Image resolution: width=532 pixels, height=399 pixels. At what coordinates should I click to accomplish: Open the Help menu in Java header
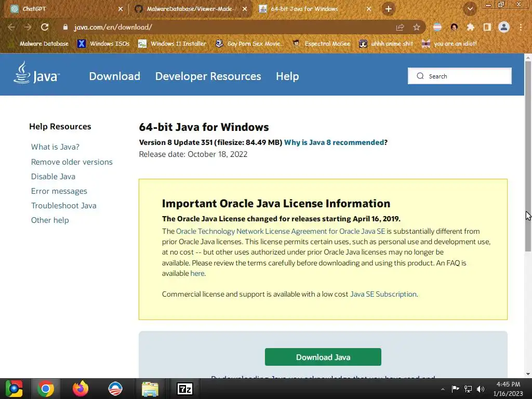tap(287, 76)
